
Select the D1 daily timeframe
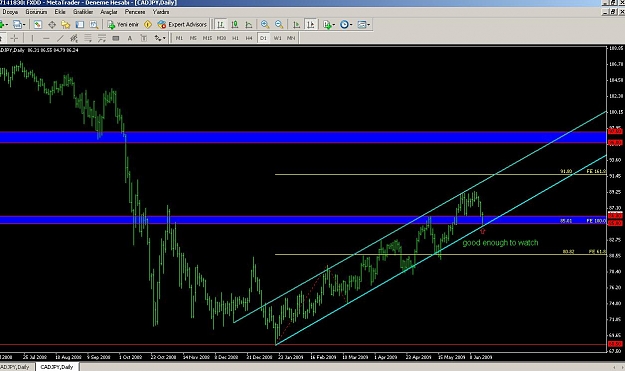click(263, 38)
